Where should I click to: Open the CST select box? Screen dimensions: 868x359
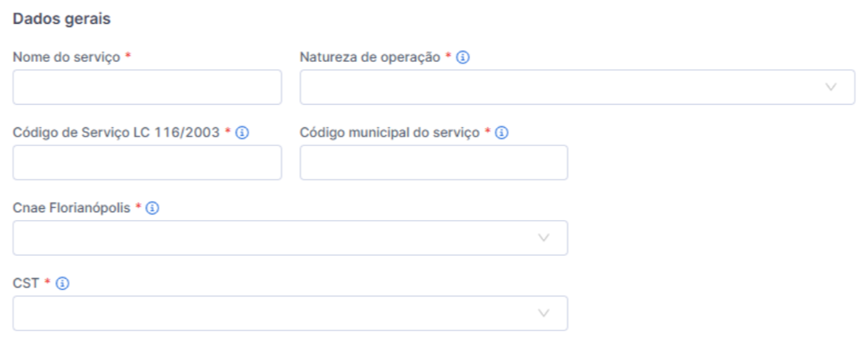point(270,314)
